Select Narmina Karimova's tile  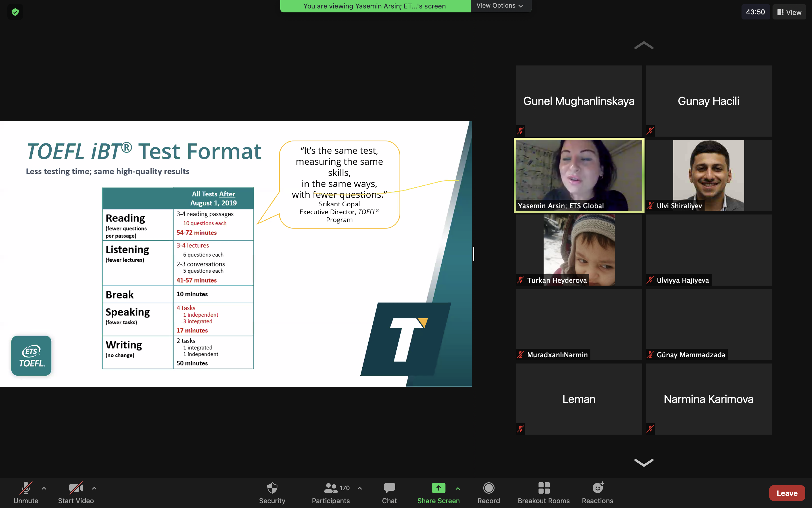coord(708,399)
